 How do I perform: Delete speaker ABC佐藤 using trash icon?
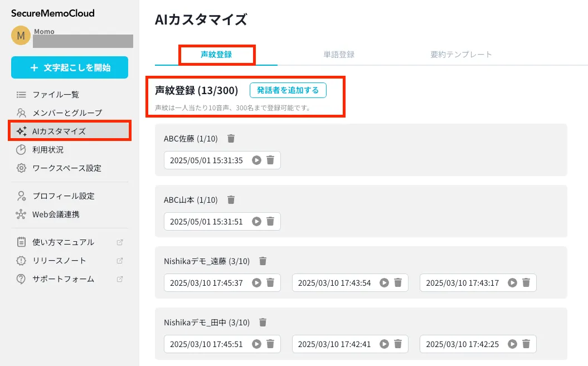[x=231, y=139]
